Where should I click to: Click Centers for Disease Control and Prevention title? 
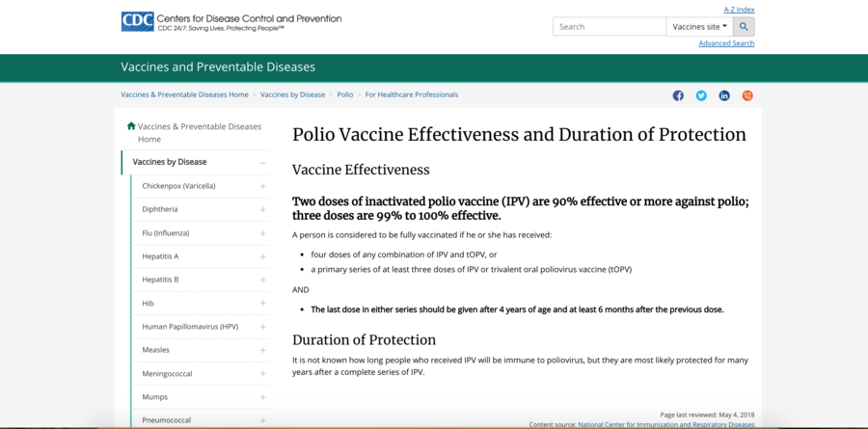pyautogui.click(x=249, y=18)
